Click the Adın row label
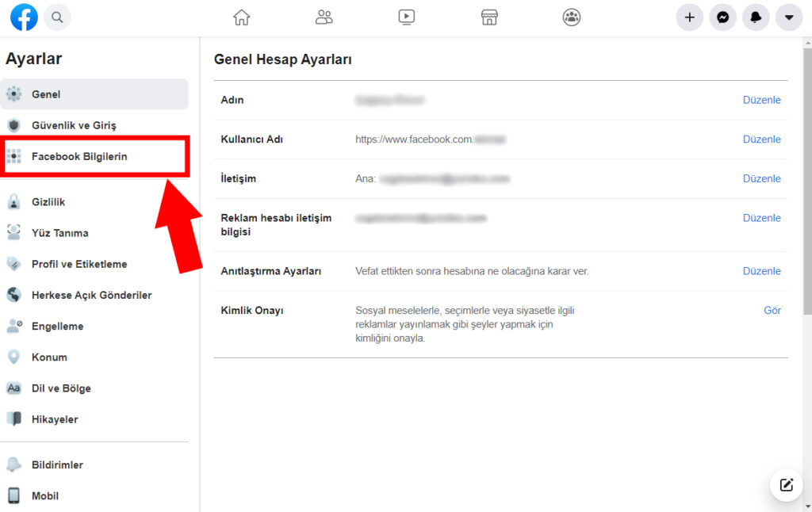This screenshot has width=812, height=512. (x=232, y=100)
